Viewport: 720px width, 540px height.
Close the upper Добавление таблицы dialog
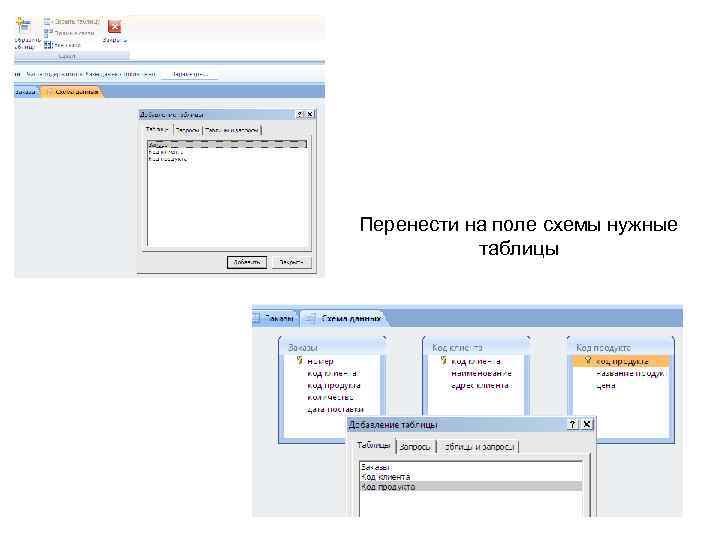(x=310, y=114)
